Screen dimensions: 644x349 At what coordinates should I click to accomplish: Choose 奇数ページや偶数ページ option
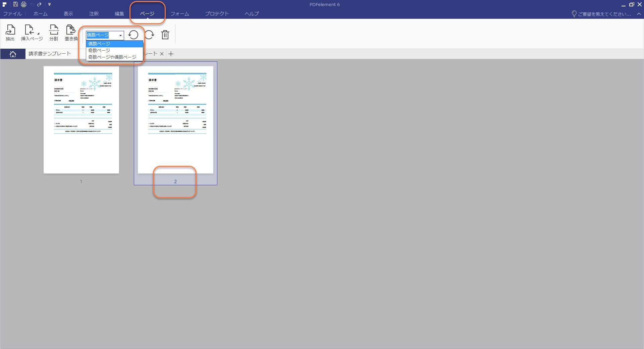[x=115, y=57]
